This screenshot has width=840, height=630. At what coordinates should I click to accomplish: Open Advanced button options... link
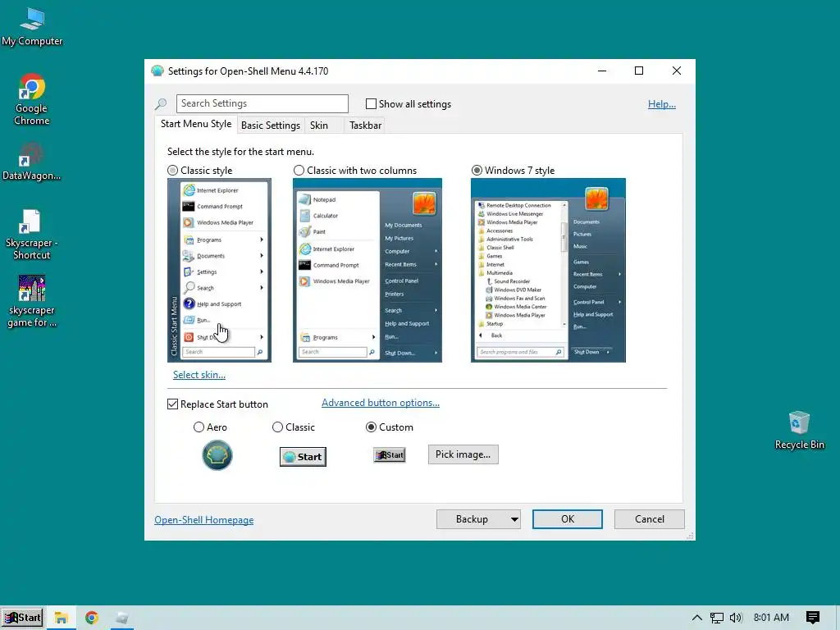(381, 403)
